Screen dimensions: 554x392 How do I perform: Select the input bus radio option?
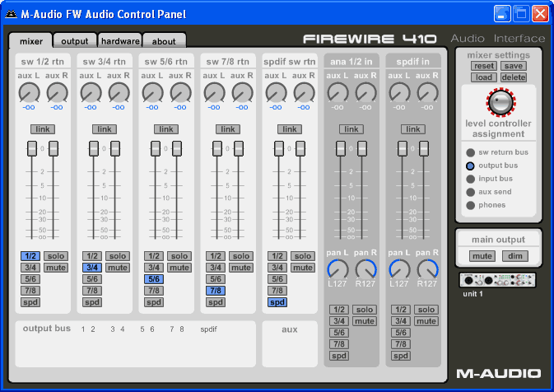[470, 179]
